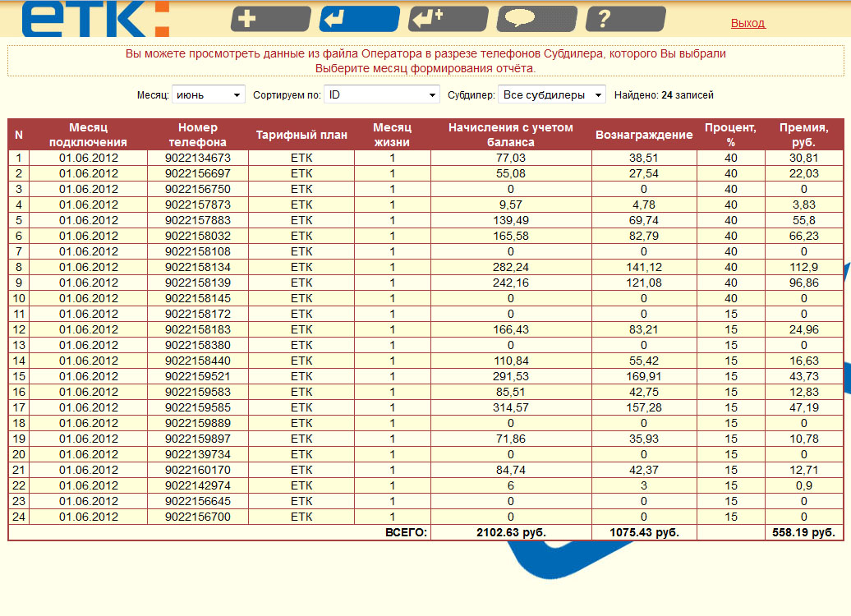Click the Начисления с учетом баланса header
Image resolution: width=851 pixels, height=616 pixels.
[x=511, y=135]
